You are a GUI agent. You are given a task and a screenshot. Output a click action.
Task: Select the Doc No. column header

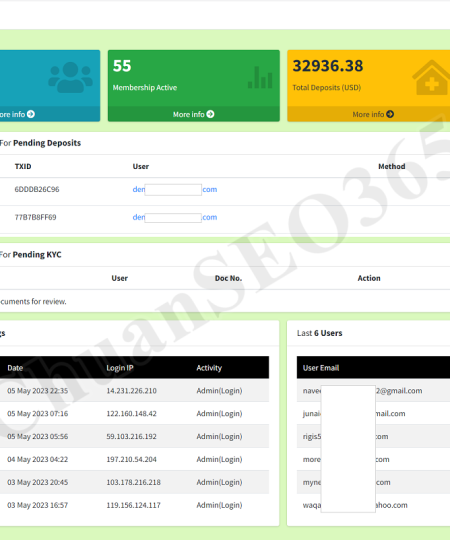(x=228, y=278)
